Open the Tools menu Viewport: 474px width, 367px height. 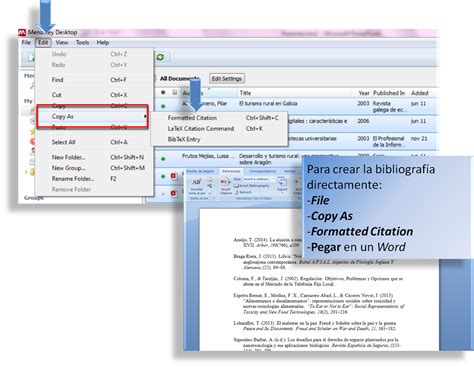click(82, 43)
